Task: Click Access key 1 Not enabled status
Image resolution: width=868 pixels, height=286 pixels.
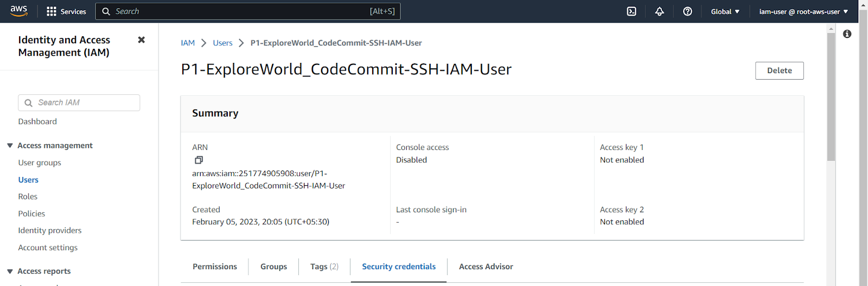Action: click(x=622, y=160)
